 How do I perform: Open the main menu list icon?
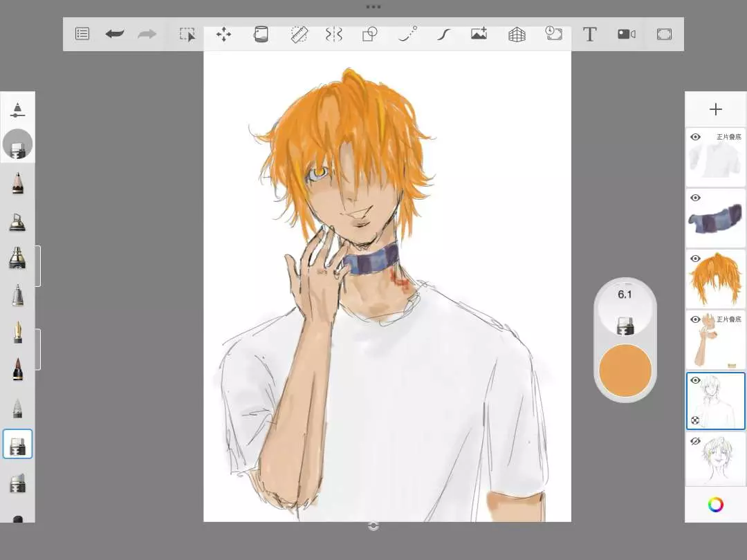[x=82, y=34]
